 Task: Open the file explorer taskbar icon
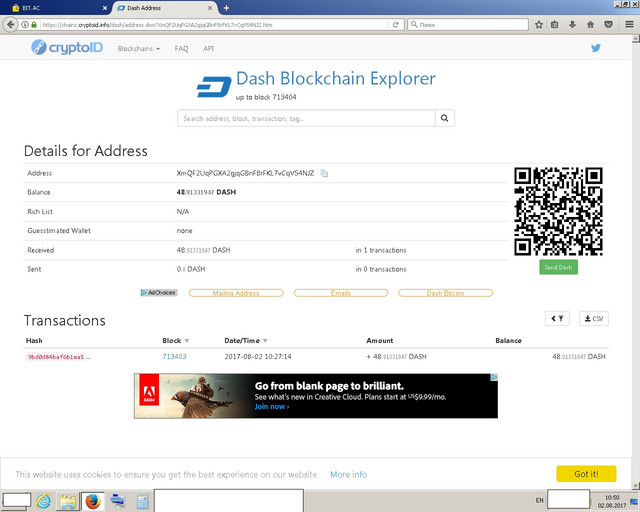click(68, 501)
